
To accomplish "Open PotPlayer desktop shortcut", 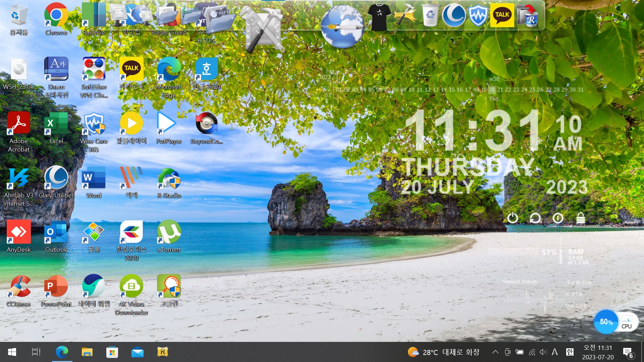I will [x=169, y=128].
